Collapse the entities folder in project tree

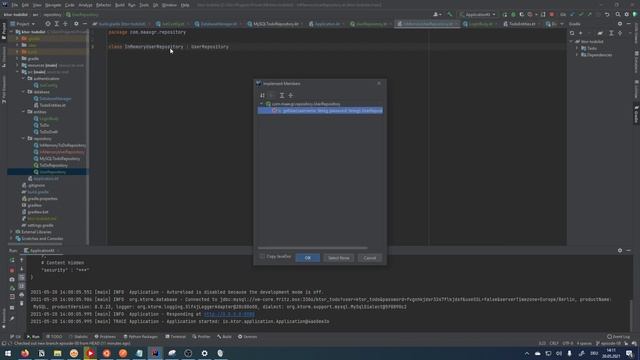click(x=24, y=112)
